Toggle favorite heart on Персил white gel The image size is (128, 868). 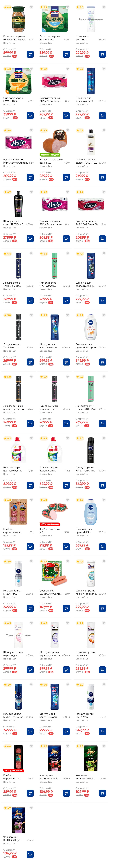pyautogui.click(x=67, y=438)
